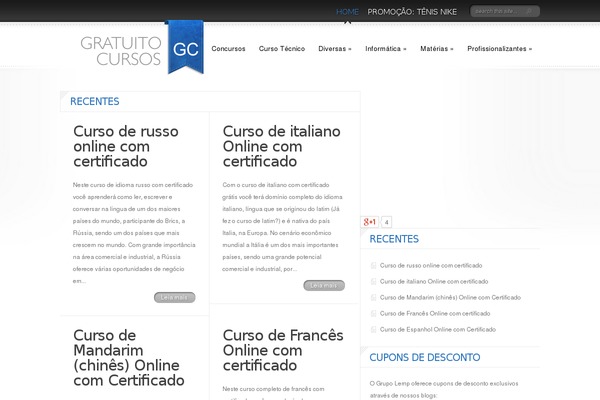
Task: Open the Concursos menu item
Action: click(228, 49)
